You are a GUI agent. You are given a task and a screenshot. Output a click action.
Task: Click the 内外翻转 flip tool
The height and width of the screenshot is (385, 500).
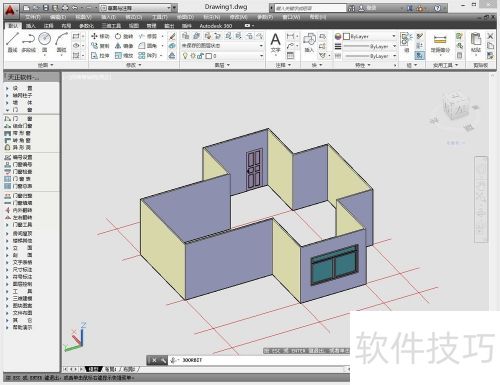coord(19,210)
